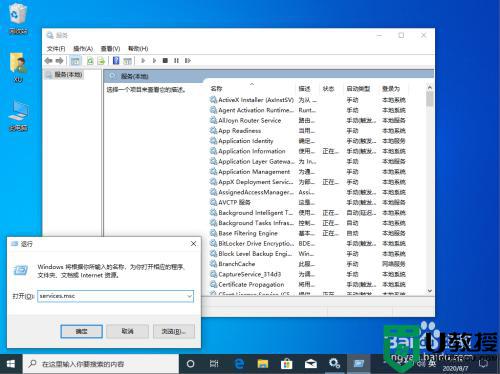Open the 操作(A) menu
Image resolution: width=500 pixels, height=374 pixels.
(83, 49)
